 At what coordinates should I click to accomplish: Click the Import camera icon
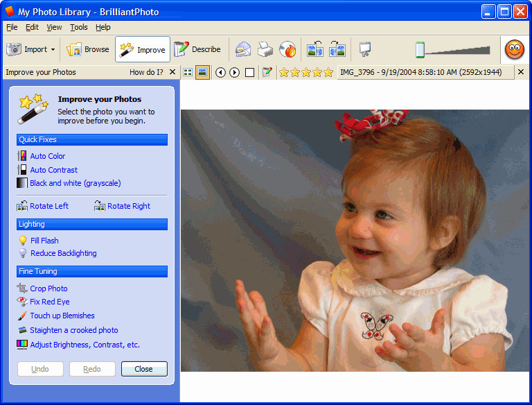(x=14, y=49)
